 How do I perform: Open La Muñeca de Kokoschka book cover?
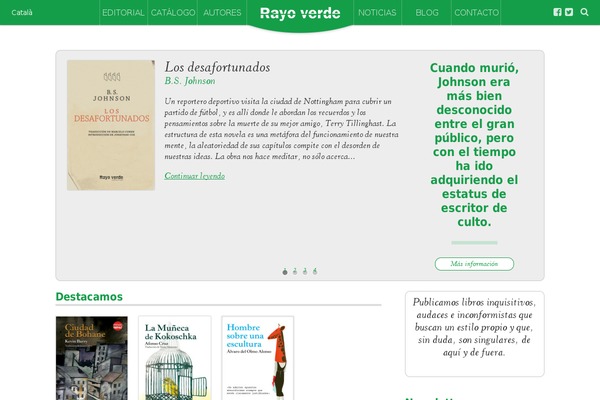click(175, 358)
